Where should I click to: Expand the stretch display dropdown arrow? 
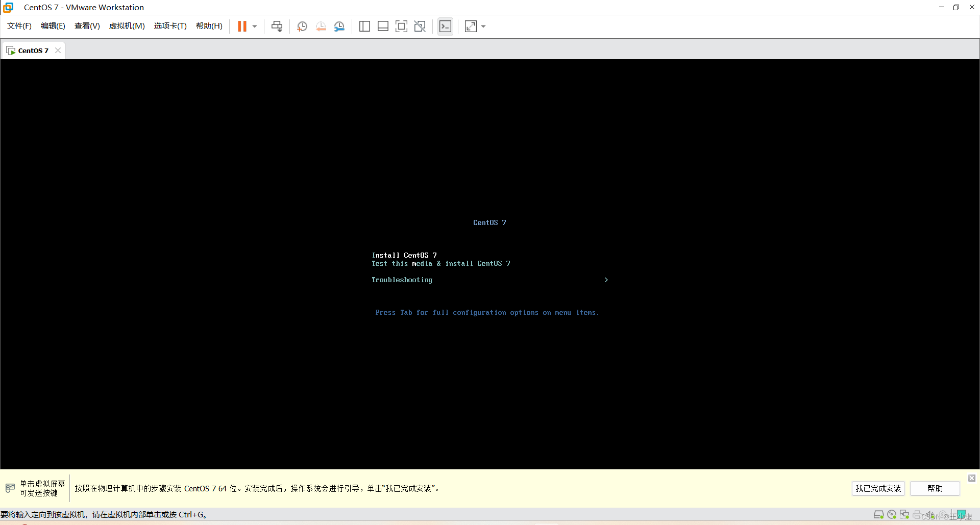(x=483, y=27)
